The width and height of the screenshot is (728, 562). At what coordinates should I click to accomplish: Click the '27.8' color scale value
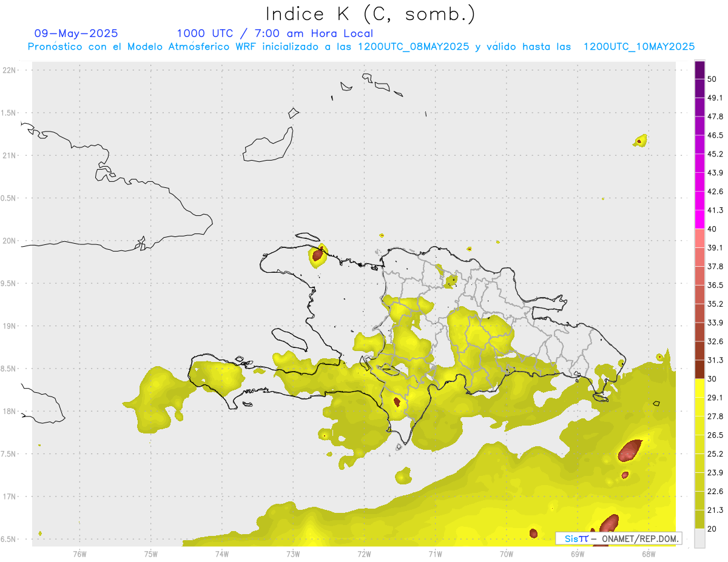coord(715,417)
